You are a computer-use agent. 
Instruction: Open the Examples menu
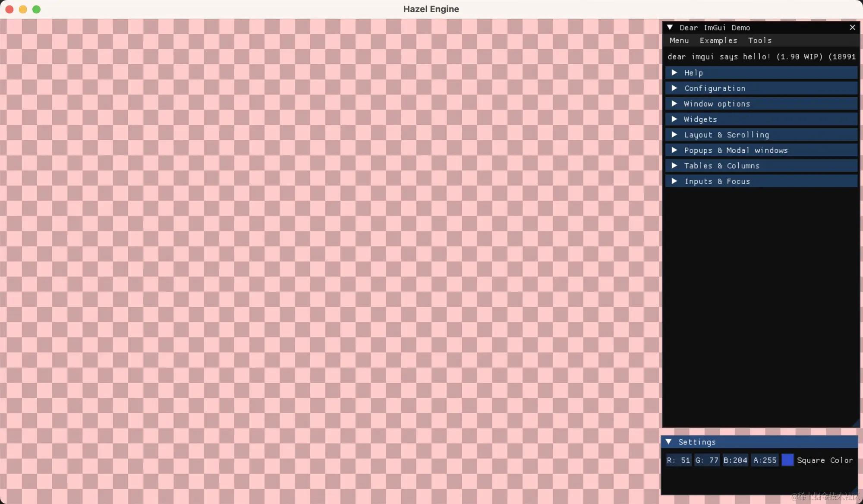point(718,41)
